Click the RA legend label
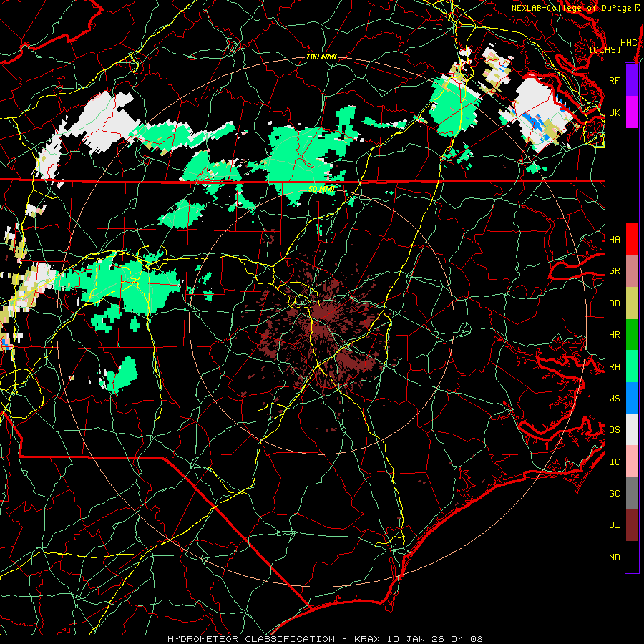Image resolution: width=644 pixels, height=644 pixels. click(x=614, y=367)
